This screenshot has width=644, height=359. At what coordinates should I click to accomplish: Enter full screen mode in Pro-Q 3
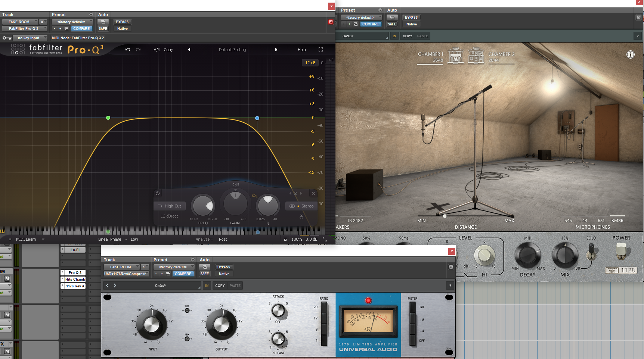321,50
